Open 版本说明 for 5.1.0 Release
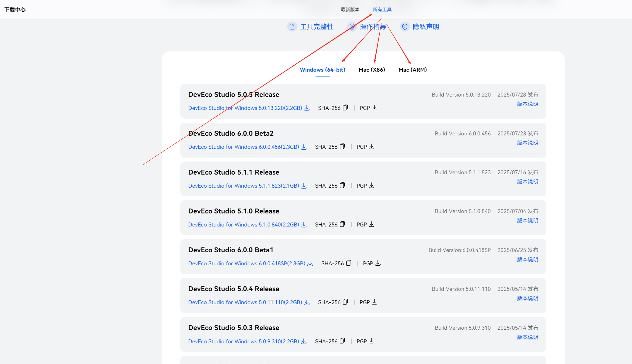Image resolution: width=632 pixels, height=364 pixels. pyautogui.click(x=528, y=220)
